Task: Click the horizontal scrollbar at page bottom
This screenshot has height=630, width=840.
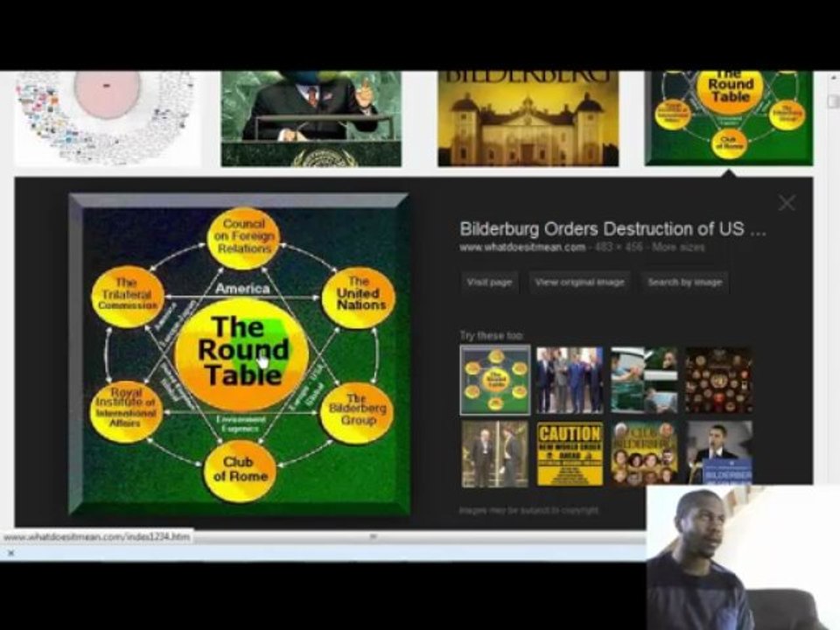Action: [373, 536]
